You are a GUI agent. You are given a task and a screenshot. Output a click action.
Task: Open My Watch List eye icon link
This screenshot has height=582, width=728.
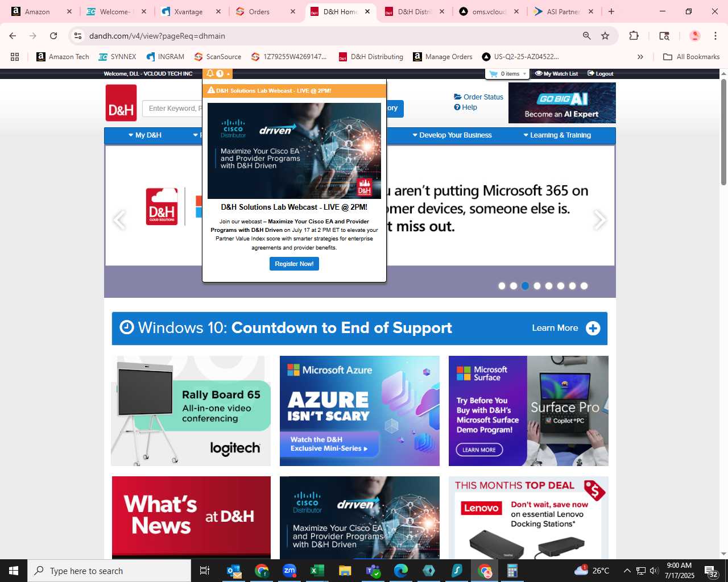pos(556,74)
